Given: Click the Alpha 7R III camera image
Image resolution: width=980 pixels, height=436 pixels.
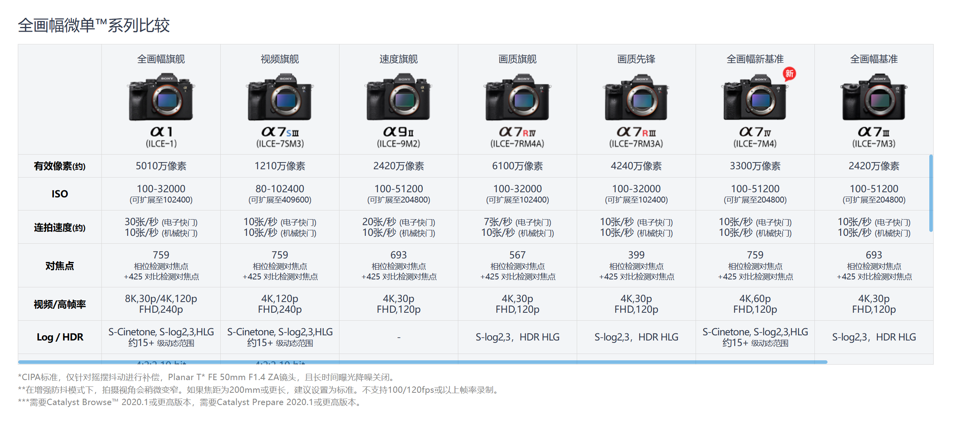Looking at the screenshot, I should point(636,97).
